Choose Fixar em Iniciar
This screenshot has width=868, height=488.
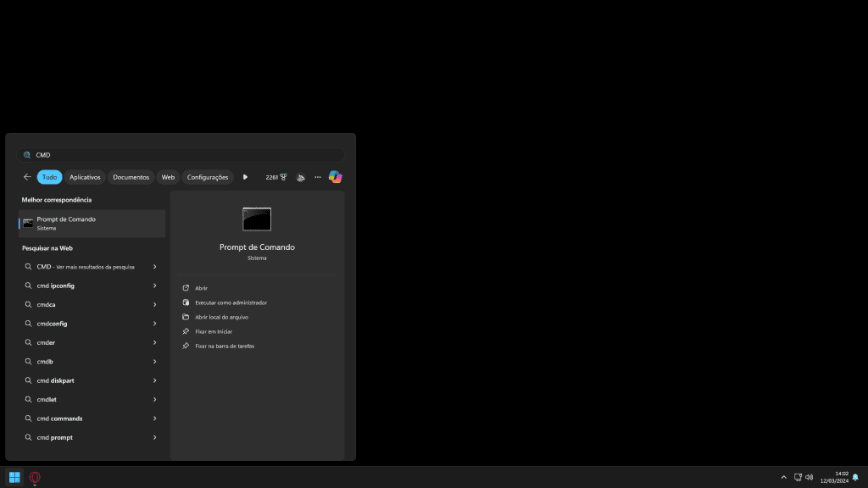tap(213, 331)
